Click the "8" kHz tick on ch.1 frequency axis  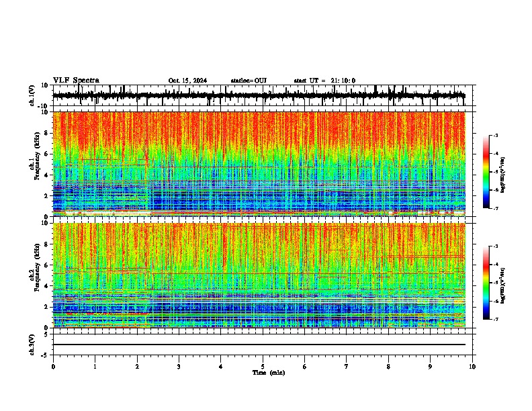[x=46, y=133]
